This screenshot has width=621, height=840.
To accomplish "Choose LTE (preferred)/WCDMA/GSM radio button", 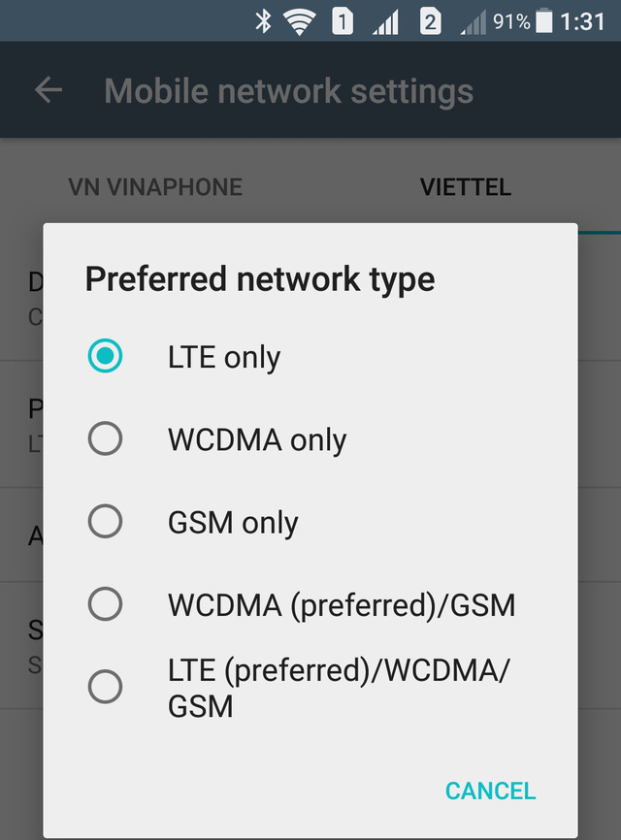I will [x=105, y=688].
